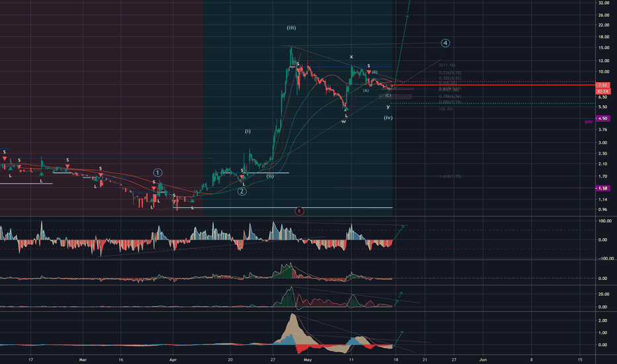The height and width of the screenshot is (364, 617).
Task: Select the Fibonacci 1(5.30) level label
Action: (x=446, y=109)
